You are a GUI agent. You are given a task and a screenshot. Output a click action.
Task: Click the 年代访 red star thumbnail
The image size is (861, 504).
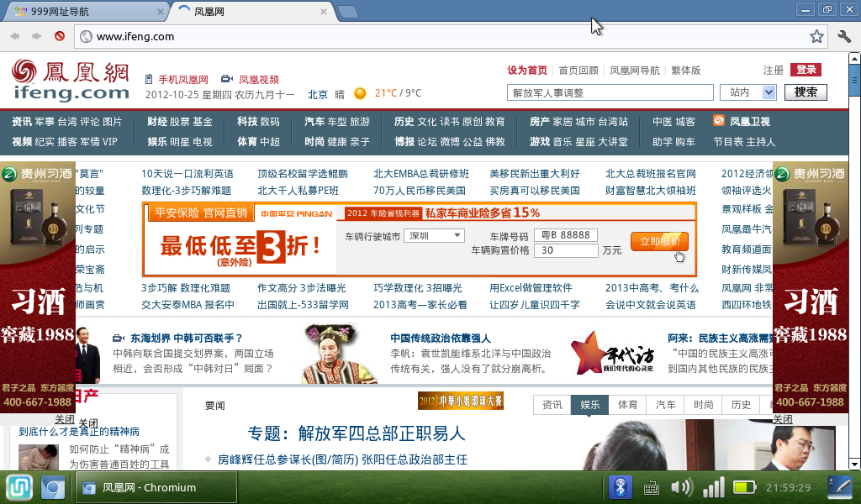point(613,352)
